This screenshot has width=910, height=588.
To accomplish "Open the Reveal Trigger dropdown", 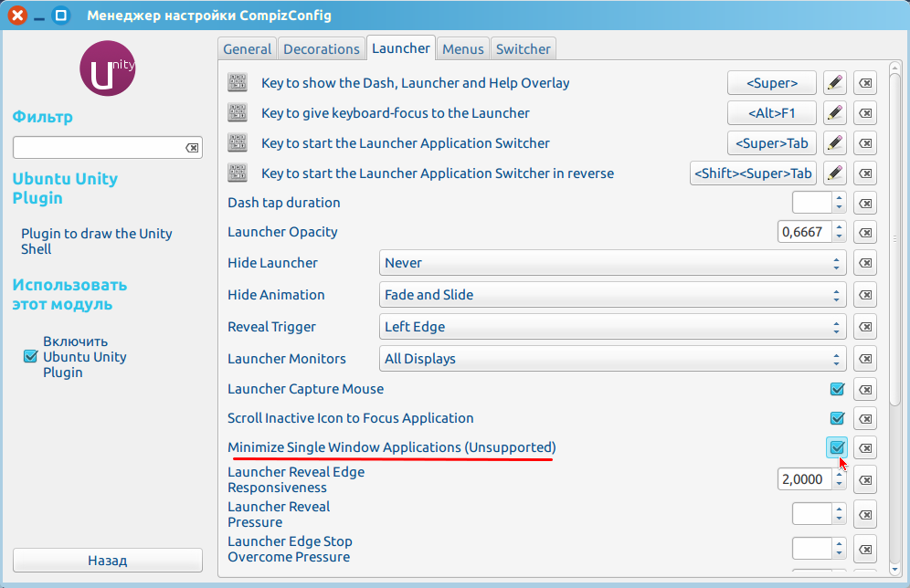I will pyautogui.click(x=612, y=327).
